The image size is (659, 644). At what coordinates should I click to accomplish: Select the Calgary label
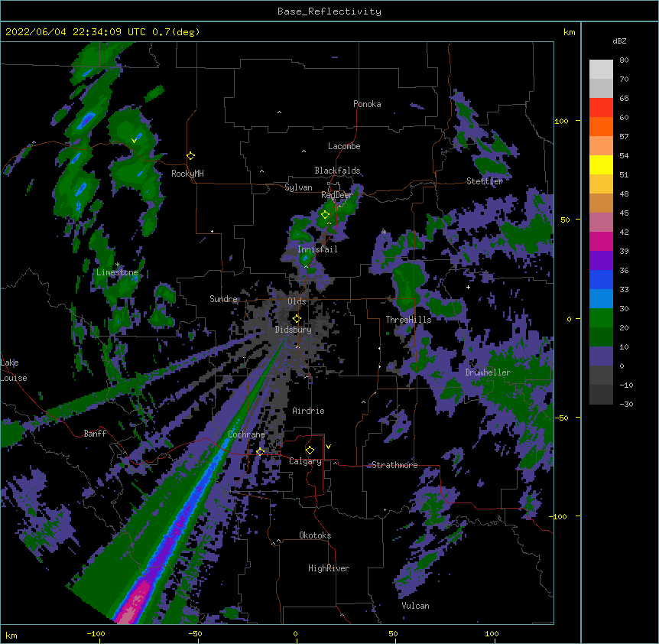(305, 461)
